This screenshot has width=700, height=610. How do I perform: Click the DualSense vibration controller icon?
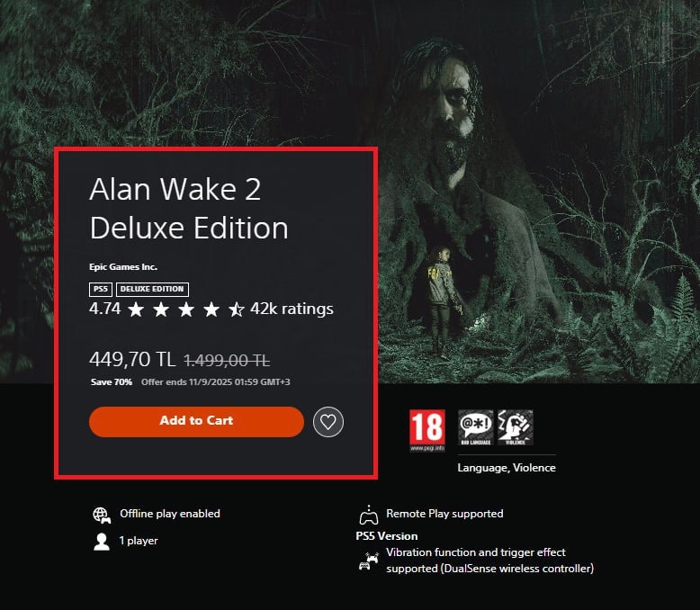pos(369,561)
